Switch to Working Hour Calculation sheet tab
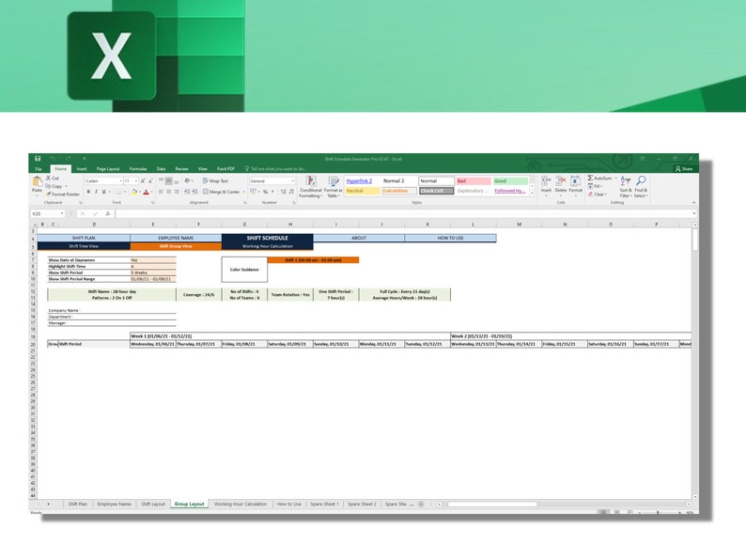This screenshot has width=746, height=560. [x=241, y=504]
